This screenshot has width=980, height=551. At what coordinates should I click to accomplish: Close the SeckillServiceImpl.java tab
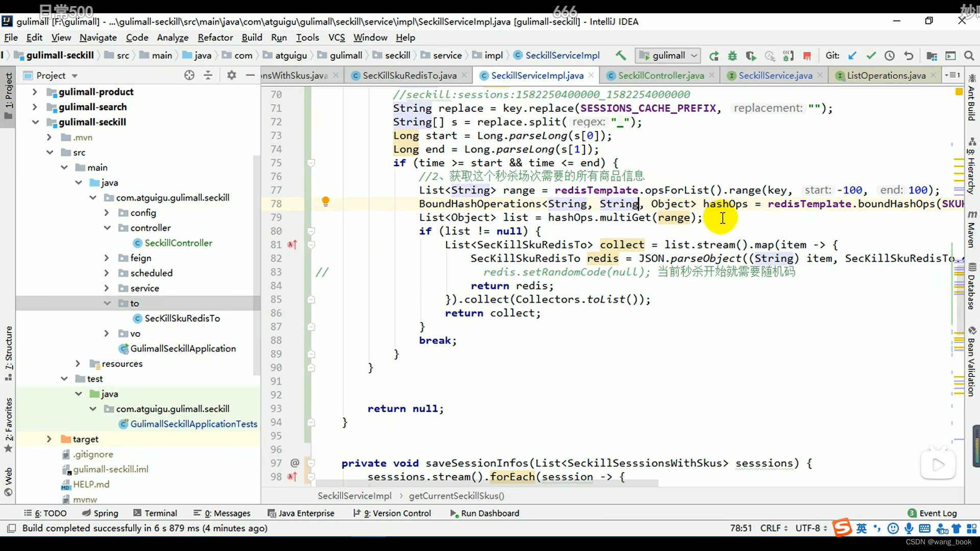pos(591,75)
